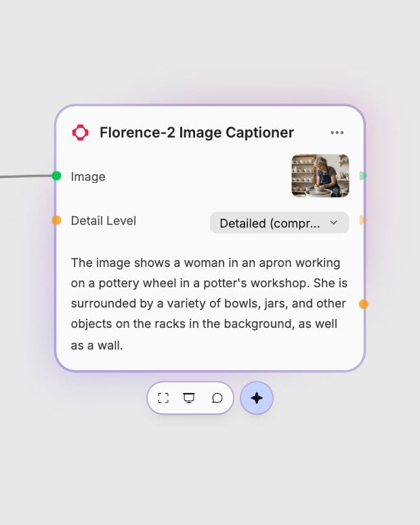The width and height of the screenshot is (420, 525).
Task: Click the orange Detail Level input connector dot
Action: 56,220
